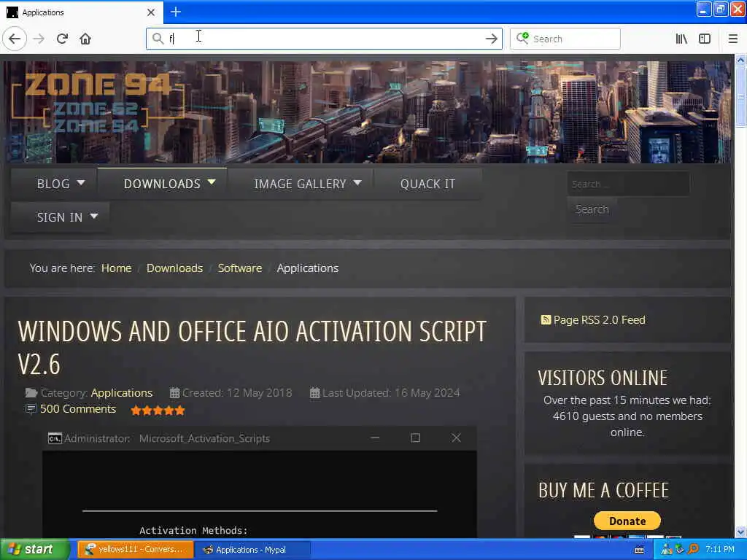Viewport: 747px width, 560px height.
Task: Click the Buy Me A Coffee heading
Action: click(603, 491)
